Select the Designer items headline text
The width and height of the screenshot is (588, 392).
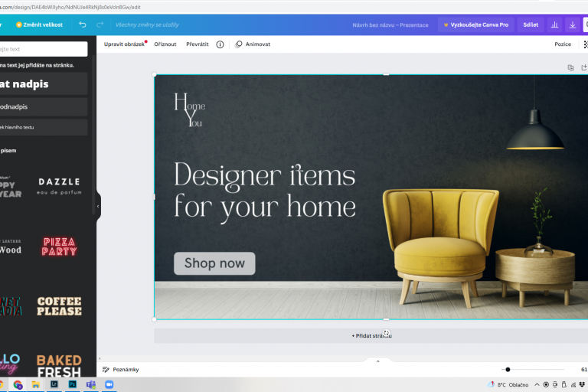[x=265, y=191]
